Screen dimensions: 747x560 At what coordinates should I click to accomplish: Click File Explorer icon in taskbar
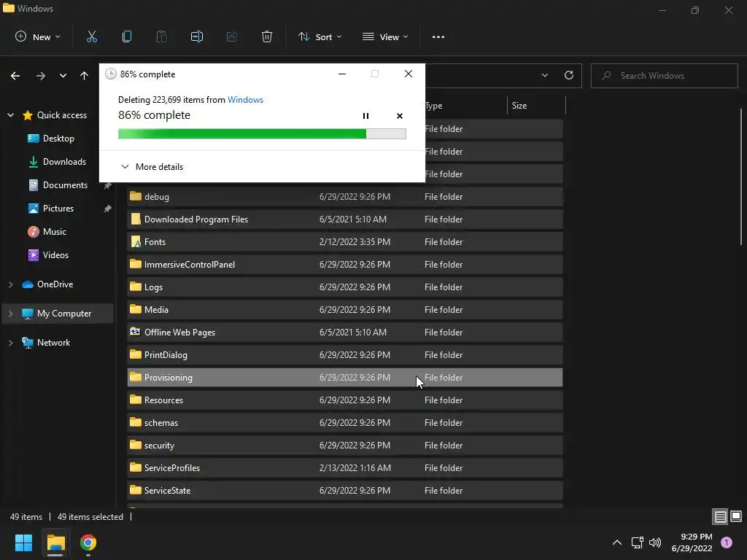[55, 542]
